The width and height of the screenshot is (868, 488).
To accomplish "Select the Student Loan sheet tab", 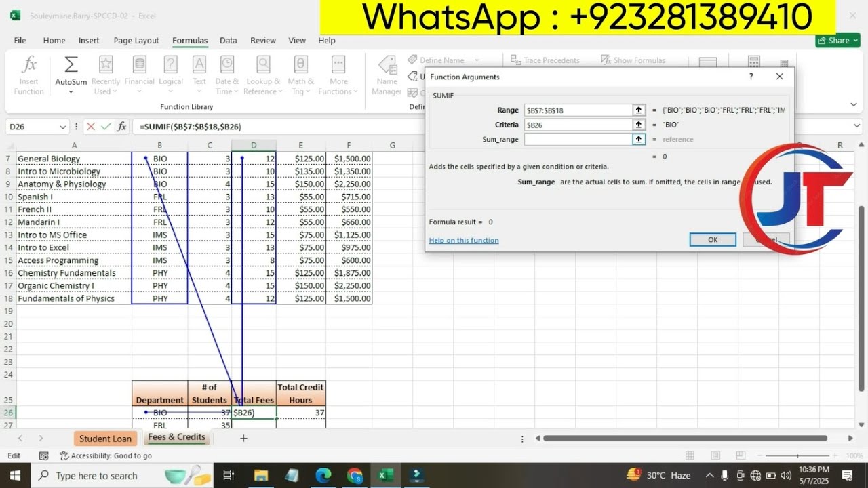I will (x=105, y=439).
